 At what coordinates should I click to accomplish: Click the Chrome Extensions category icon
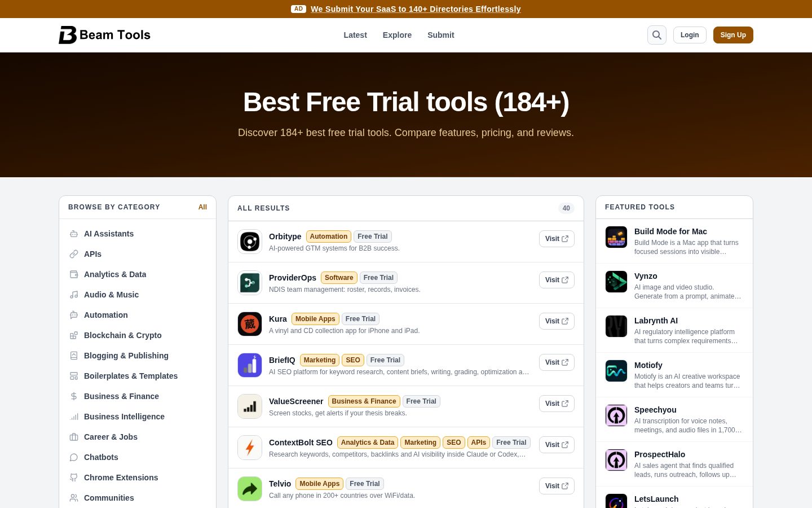(74, 478)
